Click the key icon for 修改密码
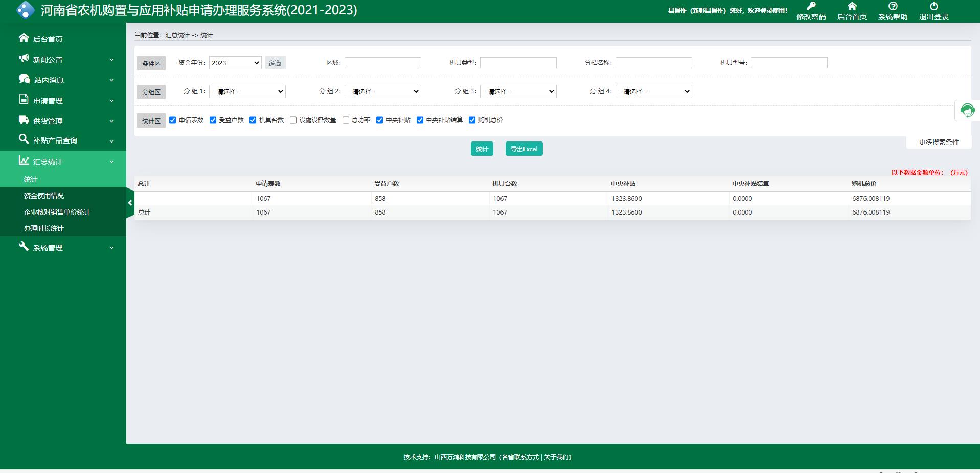Viewport: 980px width, 473px height. 811,6
